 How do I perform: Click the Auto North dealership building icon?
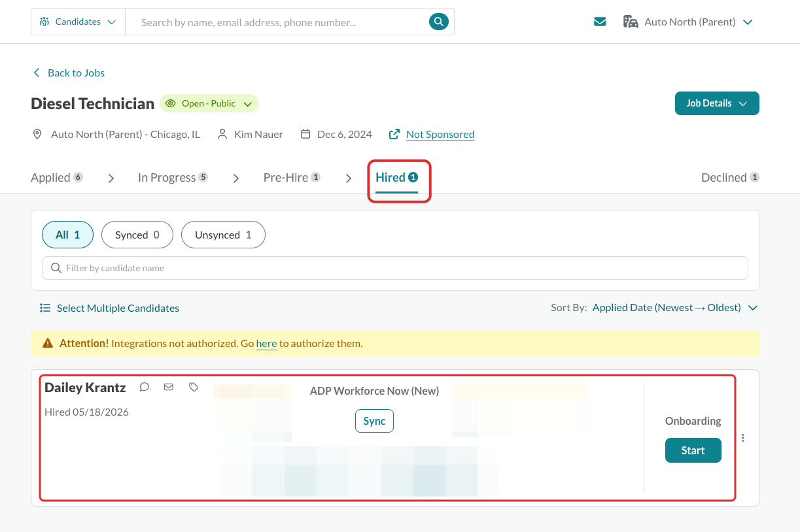pyautogui.click(x=631, y=22)
